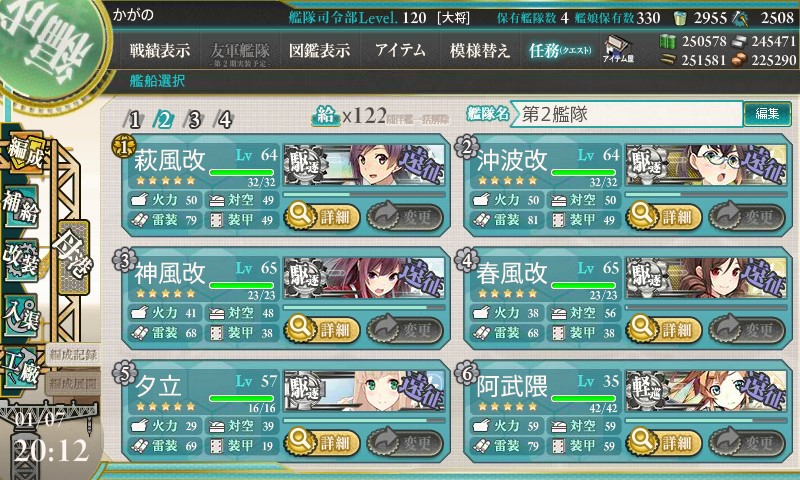Click the 第2艦隊 fleet name field
800x480 pixels.
coord(628,114)
